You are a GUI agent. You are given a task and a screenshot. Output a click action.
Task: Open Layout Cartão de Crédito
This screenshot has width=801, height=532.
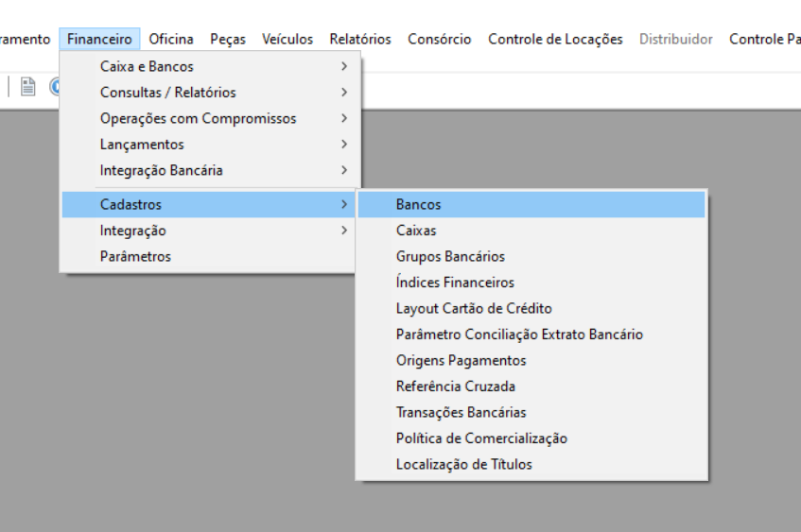[x=531, y=308]
